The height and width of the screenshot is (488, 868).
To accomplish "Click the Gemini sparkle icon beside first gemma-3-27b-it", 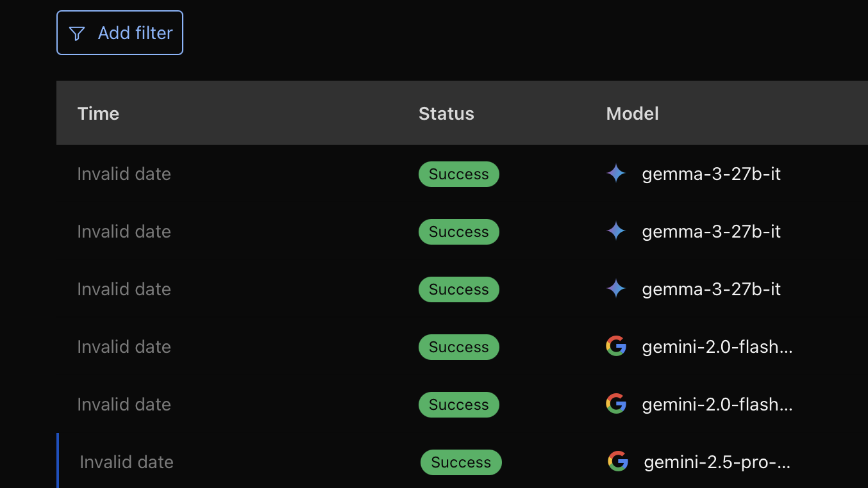I will (615, 173).
